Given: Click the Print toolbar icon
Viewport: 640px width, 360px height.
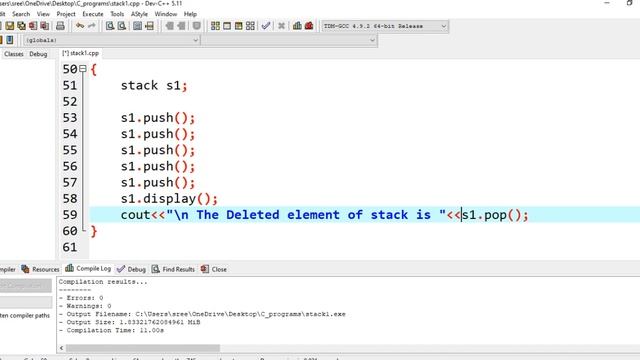Looking at the screenshot, I should (x=60, y=26).
